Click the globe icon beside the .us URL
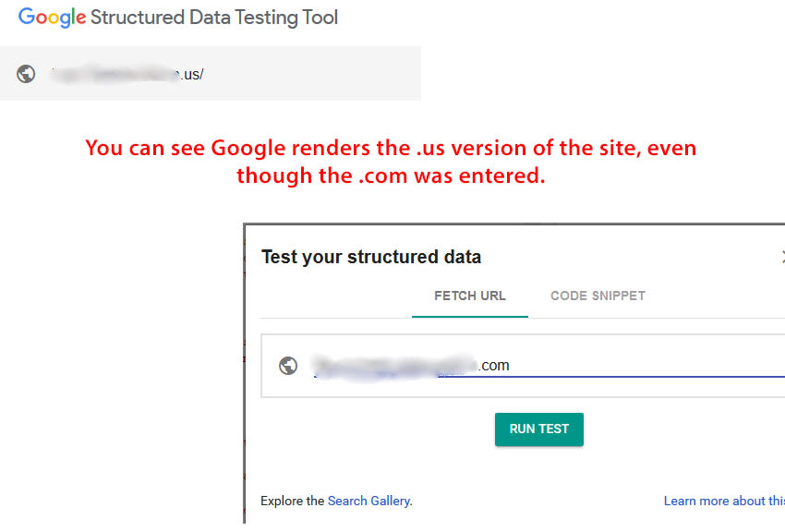785x532 pixels. (26, 74)
